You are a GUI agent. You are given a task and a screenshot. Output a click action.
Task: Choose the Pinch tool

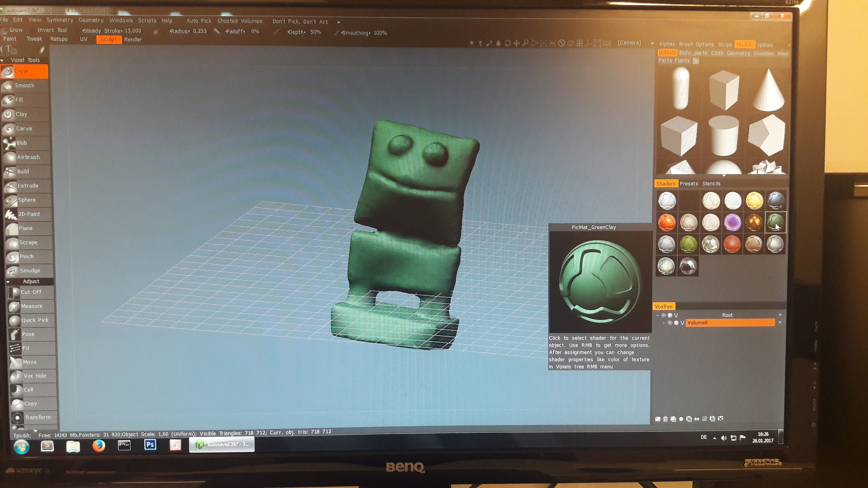[x=26, y=257]
